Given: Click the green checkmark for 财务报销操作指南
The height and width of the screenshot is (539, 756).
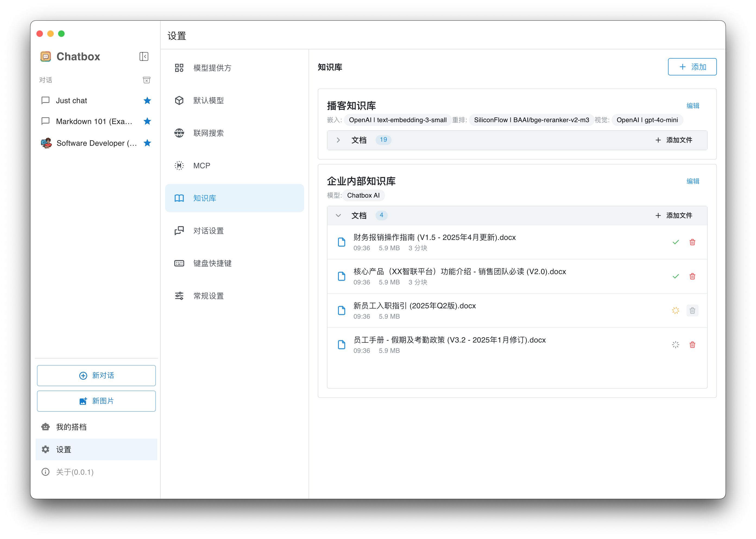Looking at the screenshot, I should (675, 242).
